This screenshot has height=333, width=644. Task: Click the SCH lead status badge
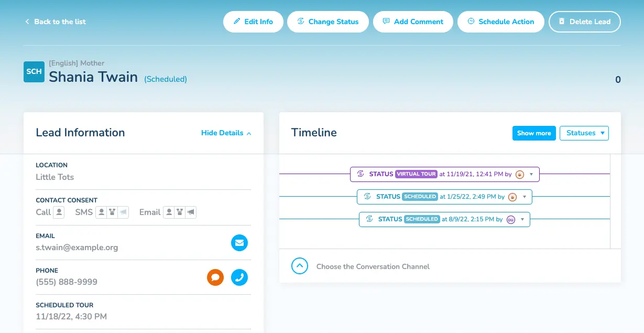(34, 72)
